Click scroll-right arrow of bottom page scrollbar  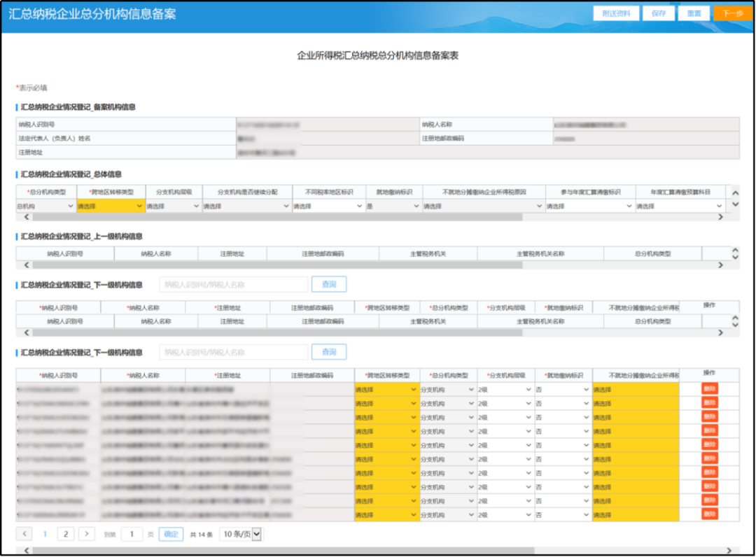[x=729, y=551]
